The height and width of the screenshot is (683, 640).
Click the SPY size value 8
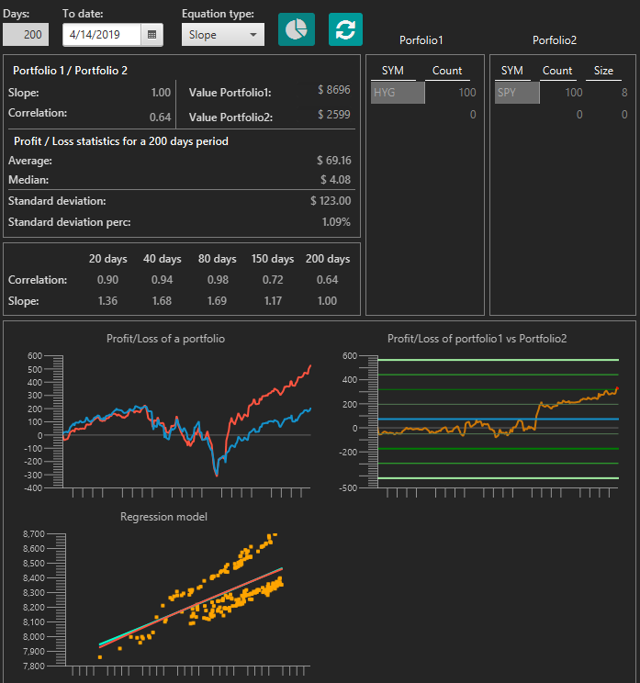(x=624, y=92)
